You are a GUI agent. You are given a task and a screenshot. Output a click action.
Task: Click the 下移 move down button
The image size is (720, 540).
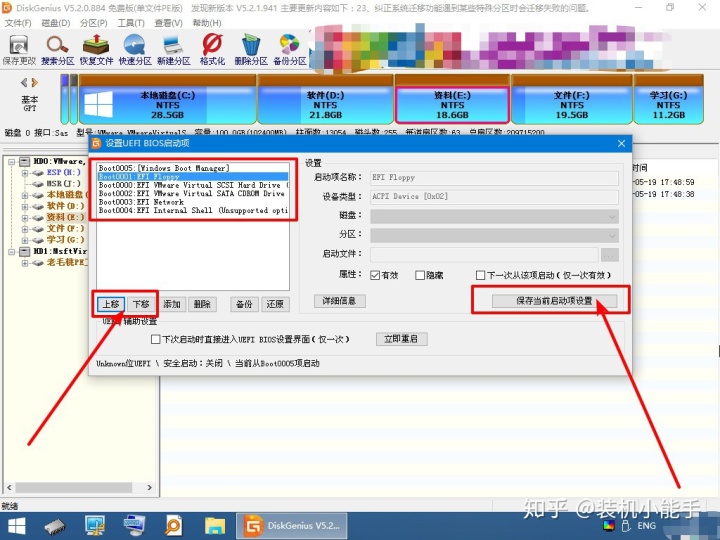(141, 304)
